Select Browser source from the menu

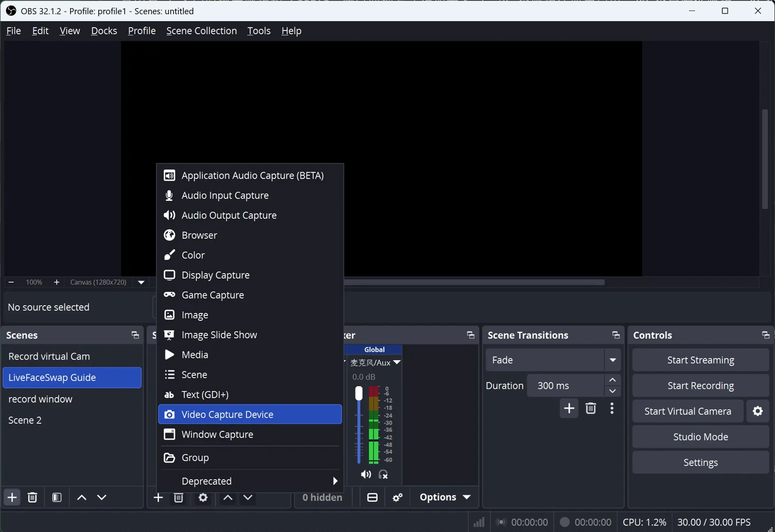click(250, 236)
